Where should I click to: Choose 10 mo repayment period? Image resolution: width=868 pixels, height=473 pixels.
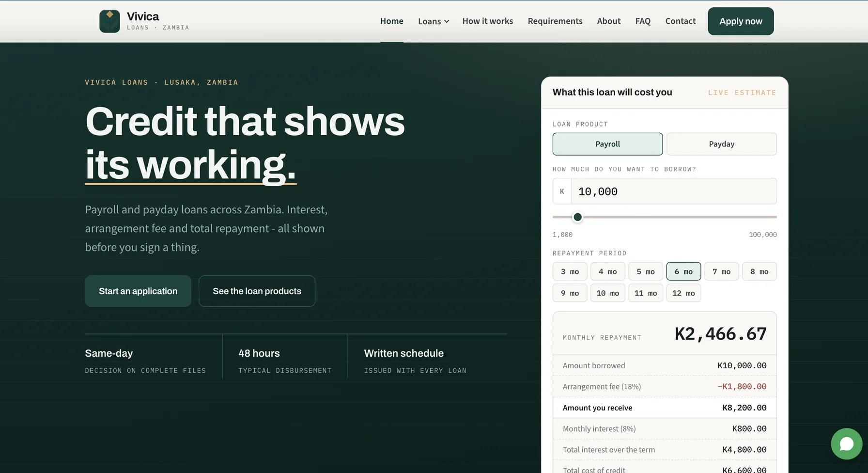tap(607, 293)
